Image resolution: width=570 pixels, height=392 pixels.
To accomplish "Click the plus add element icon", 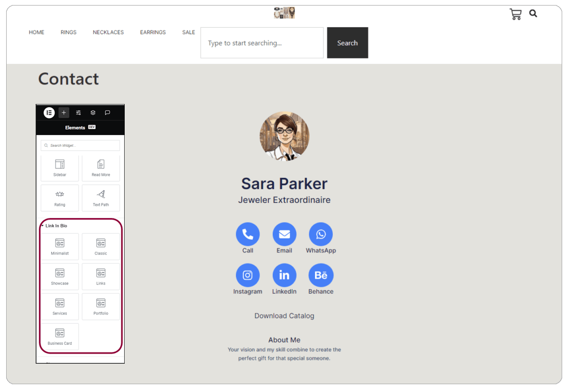I will pos(64,112).
